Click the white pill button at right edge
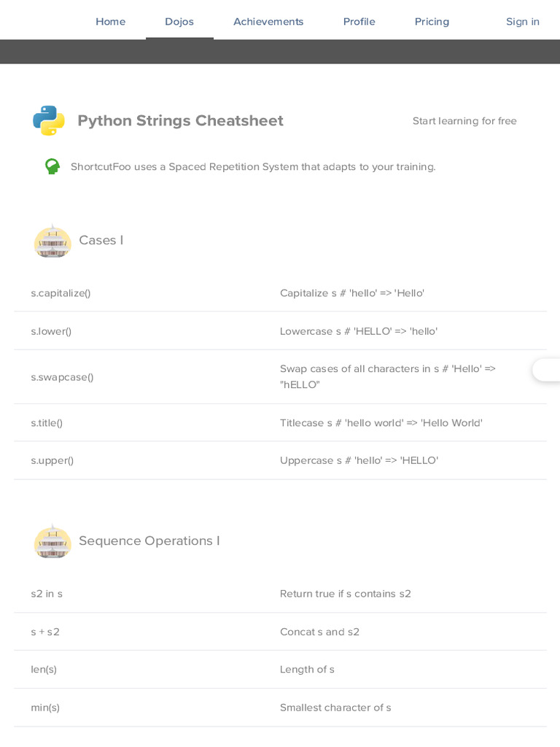The height and width of the screenshot is (747, 560). [x=547, y=370]
